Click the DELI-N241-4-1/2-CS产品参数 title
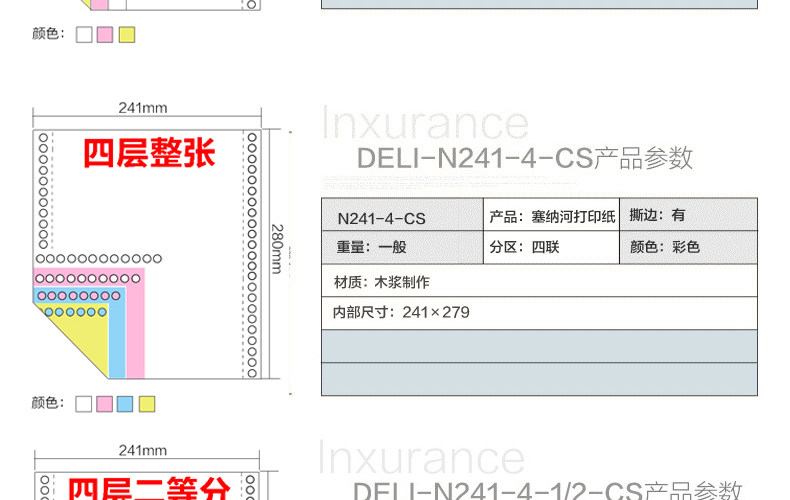The height and width of the screenshot is (500, 790). (547, 490)
